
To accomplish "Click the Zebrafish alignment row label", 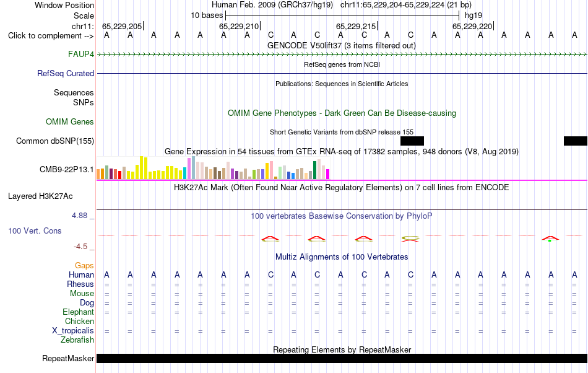I will tap(77, 340).
